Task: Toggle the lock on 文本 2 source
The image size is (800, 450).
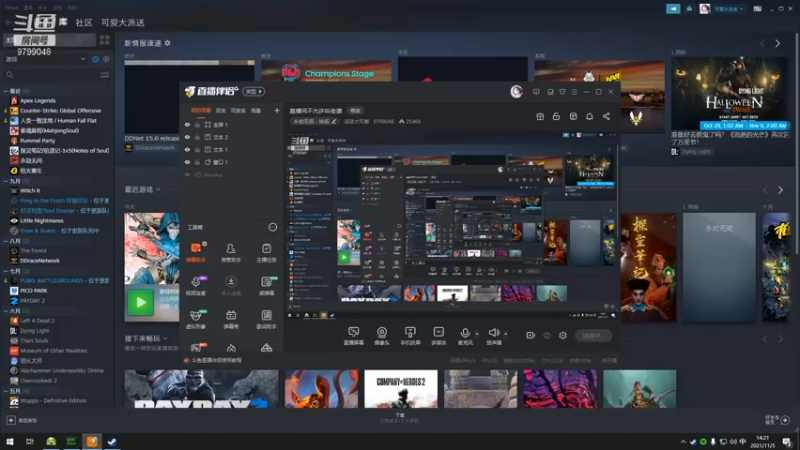Action: pos(197,137)
